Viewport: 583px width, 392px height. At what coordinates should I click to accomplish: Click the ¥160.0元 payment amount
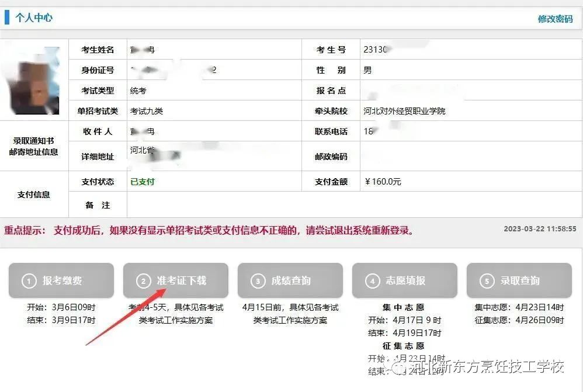point(383,182)
